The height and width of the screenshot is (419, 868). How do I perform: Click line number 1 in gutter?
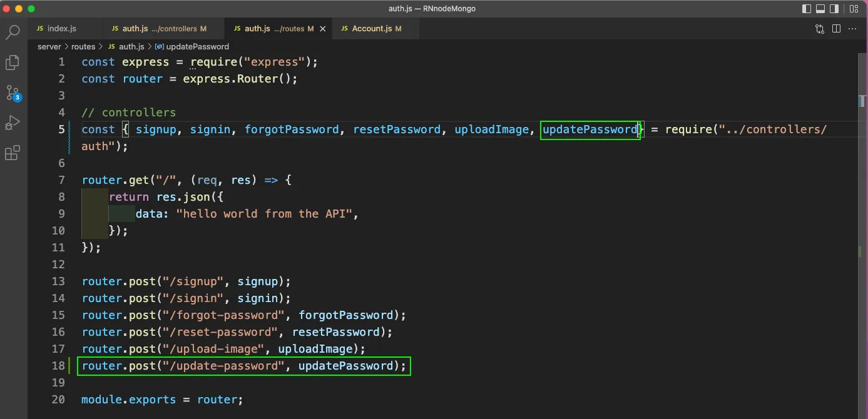[61, 62]
